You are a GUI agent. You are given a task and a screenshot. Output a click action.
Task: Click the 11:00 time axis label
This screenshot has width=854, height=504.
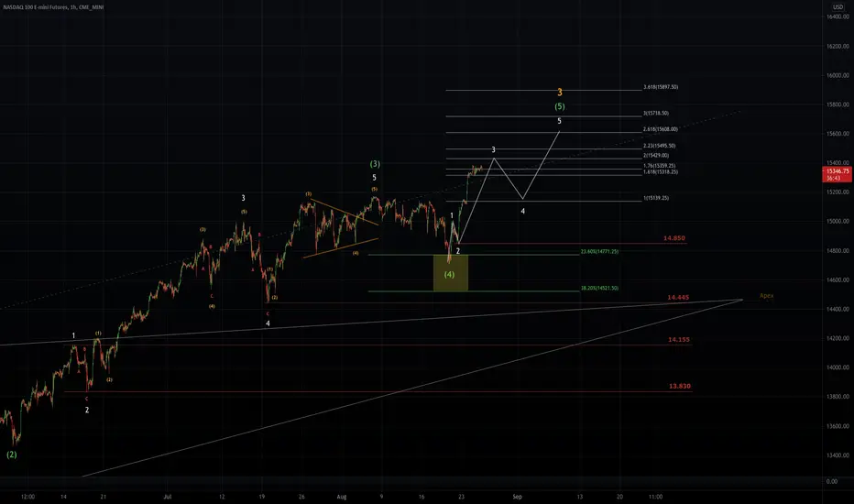pyautogui.click(x=656, y=497)
